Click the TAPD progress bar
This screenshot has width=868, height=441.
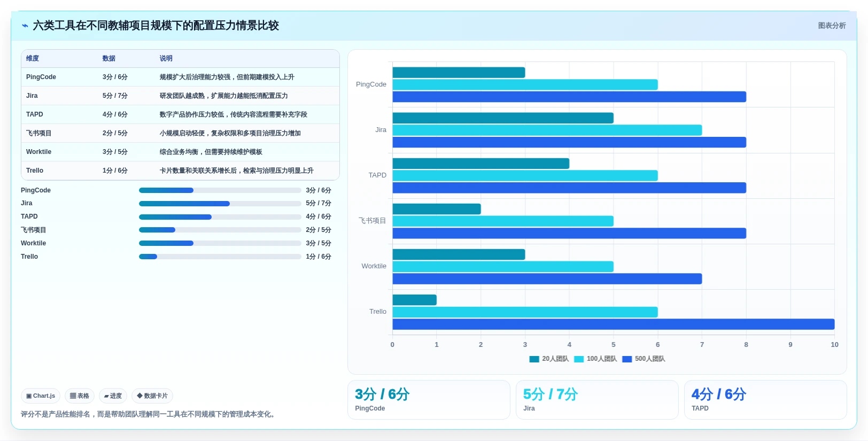(220, 217)
